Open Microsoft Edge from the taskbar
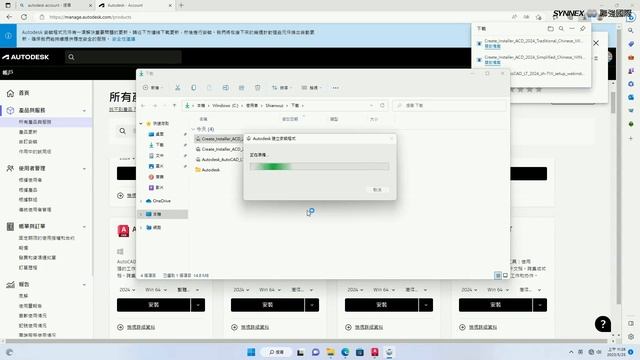 coord(345,352)
